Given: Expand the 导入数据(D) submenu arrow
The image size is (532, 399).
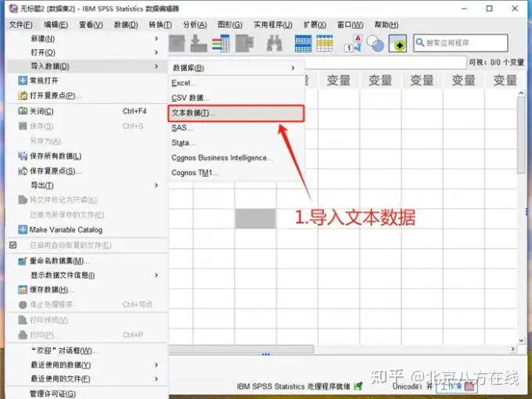Looking at the screenshot, I should click(156, 66).
